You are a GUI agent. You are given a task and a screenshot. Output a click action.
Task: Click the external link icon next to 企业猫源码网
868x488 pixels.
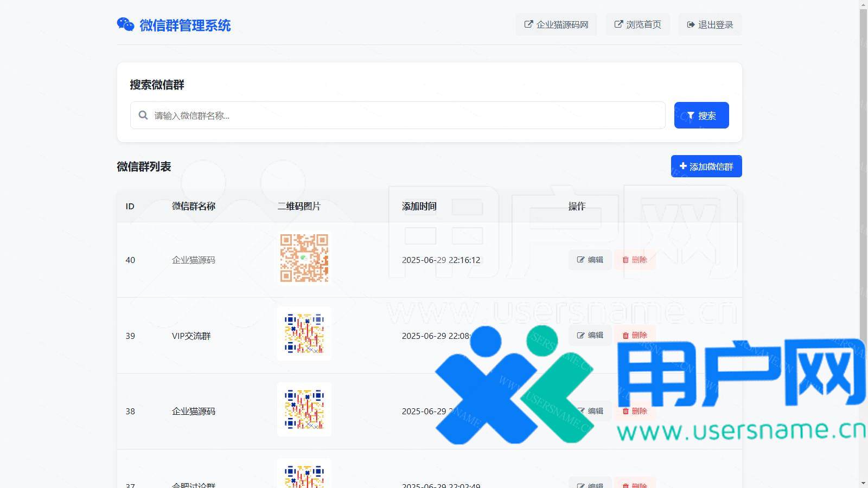point(527,24)
